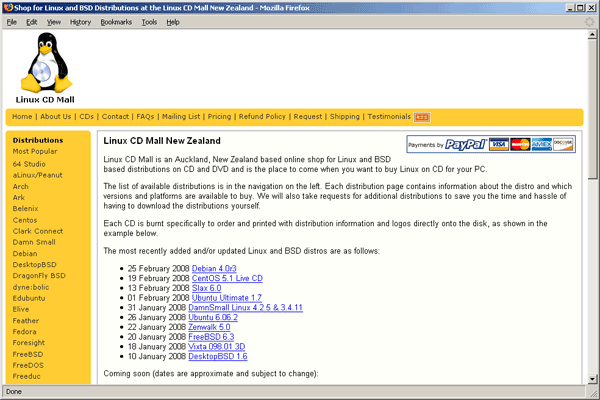Select Fedora distribution
This screenshot has width=600, height=400.
(x=24, y=332)
